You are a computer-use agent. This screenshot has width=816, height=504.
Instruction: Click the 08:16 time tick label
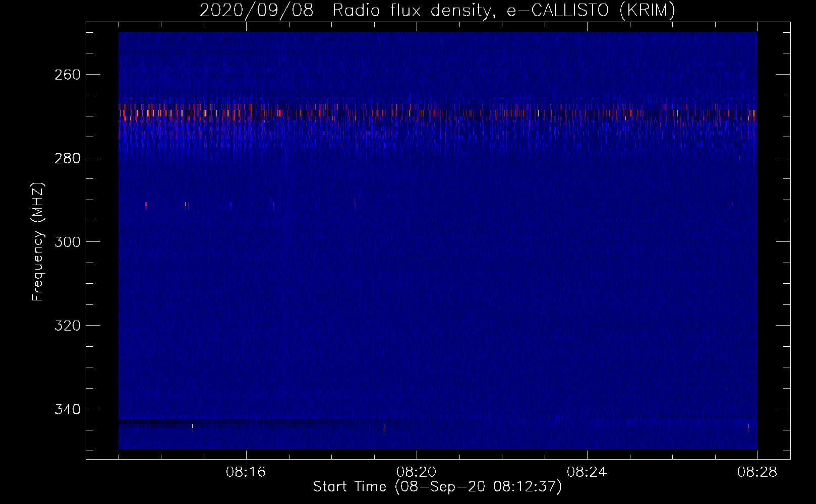(x=246, y=472)
